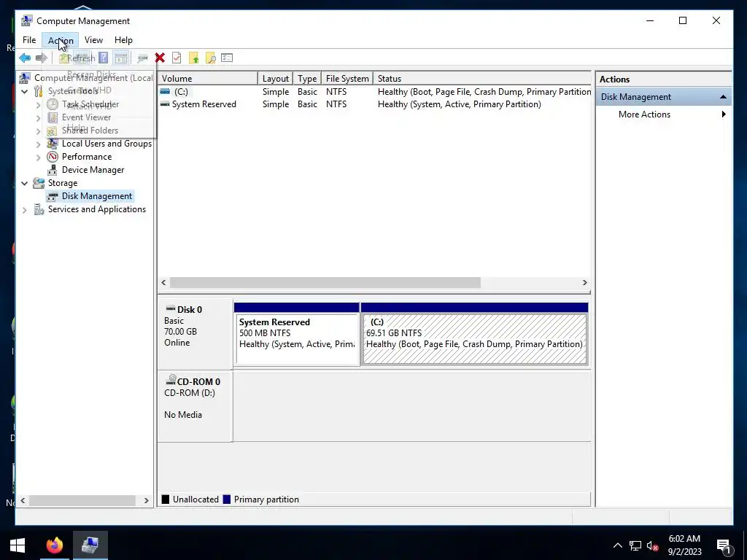Image resolution: width=747 pixels, height=560 pixels.
Task: Click the yellow folder with green arrow icon
Action: [193, 58]
